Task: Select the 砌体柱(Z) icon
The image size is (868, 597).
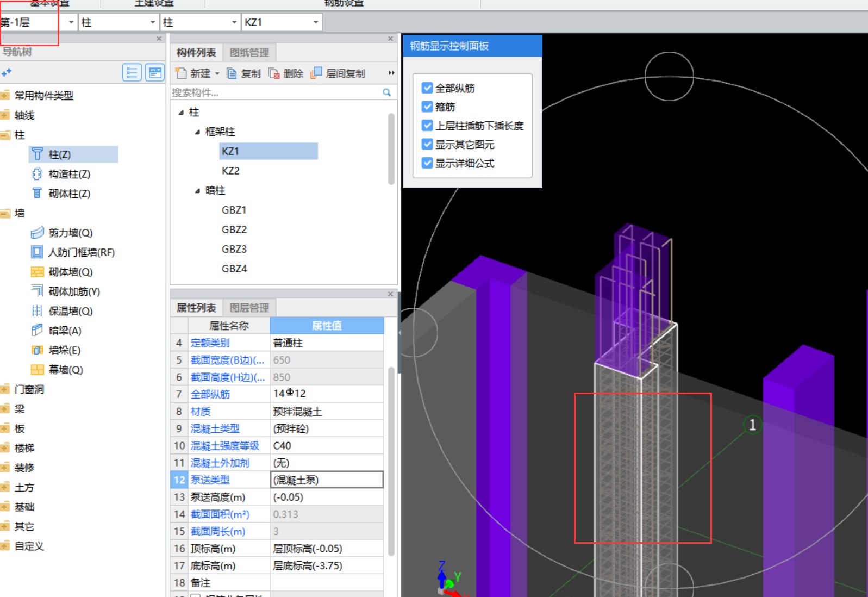Action: (37, 193)
